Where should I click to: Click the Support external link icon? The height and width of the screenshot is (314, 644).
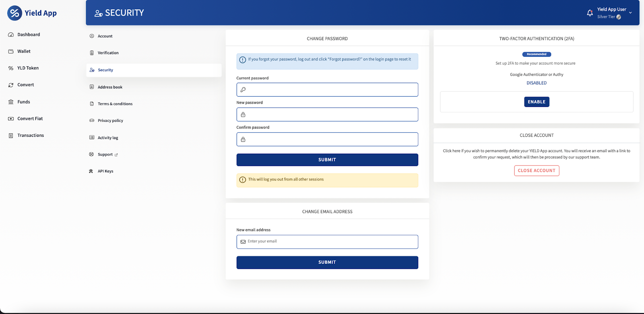click(x=116, y=155)
